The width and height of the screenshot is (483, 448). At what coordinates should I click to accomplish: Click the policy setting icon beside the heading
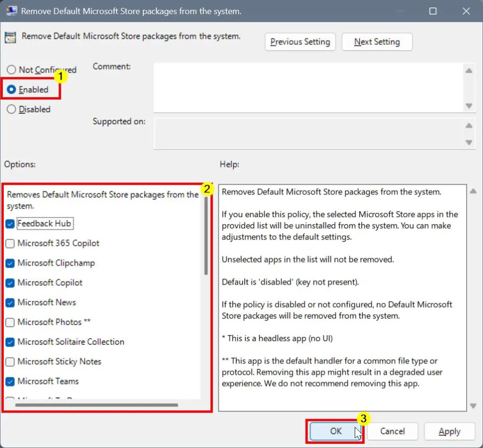pos(10,38)
